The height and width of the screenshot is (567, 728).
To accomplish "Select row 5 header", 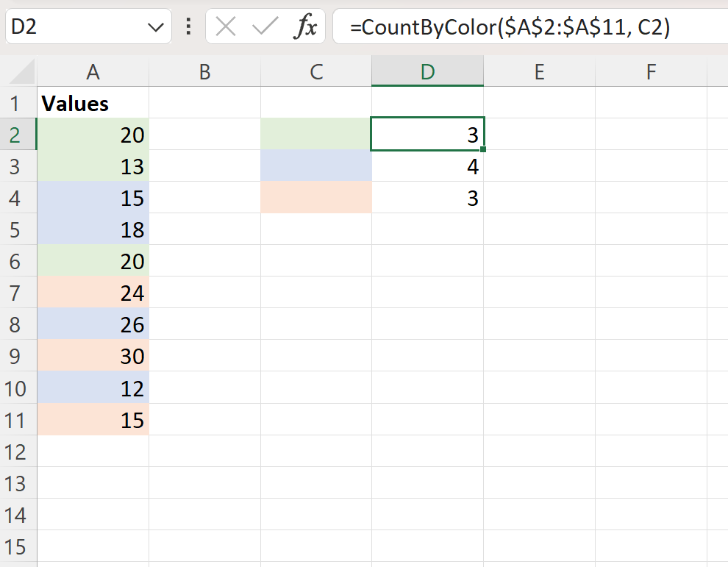I will click(x=18, y=229).
